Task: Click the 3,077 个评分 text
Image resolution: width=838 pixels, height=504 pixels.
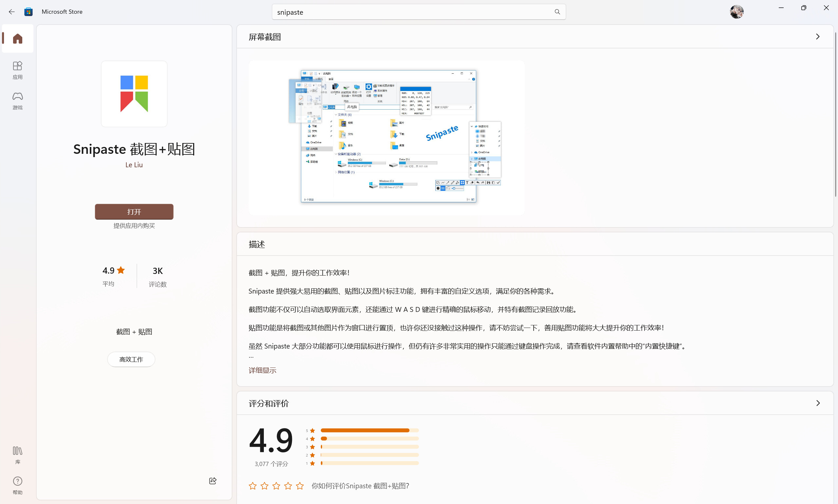Action: (x=271, y=464)
